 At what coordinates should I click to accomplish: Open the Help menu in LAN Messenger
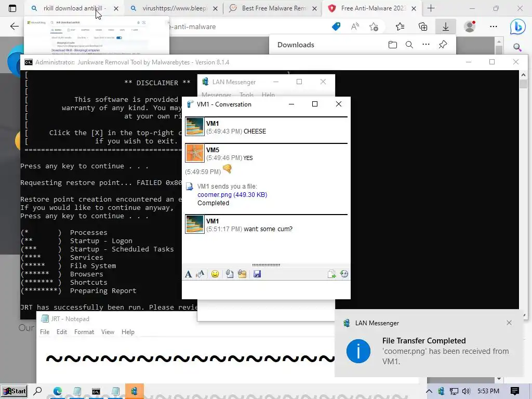coord(269,95)
